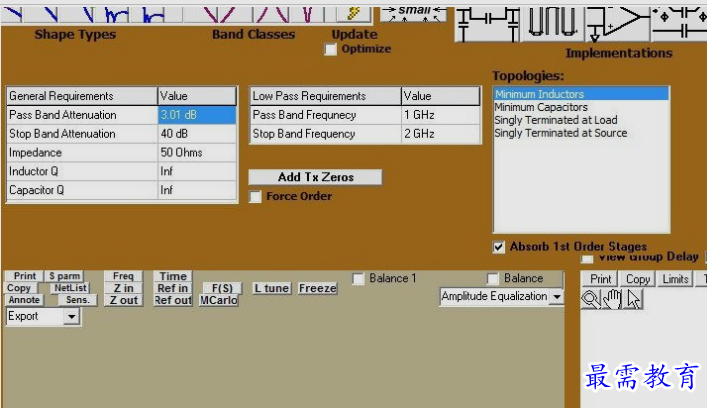
Task: Activate the magnifier zoom tool
Action: [591, 299]
